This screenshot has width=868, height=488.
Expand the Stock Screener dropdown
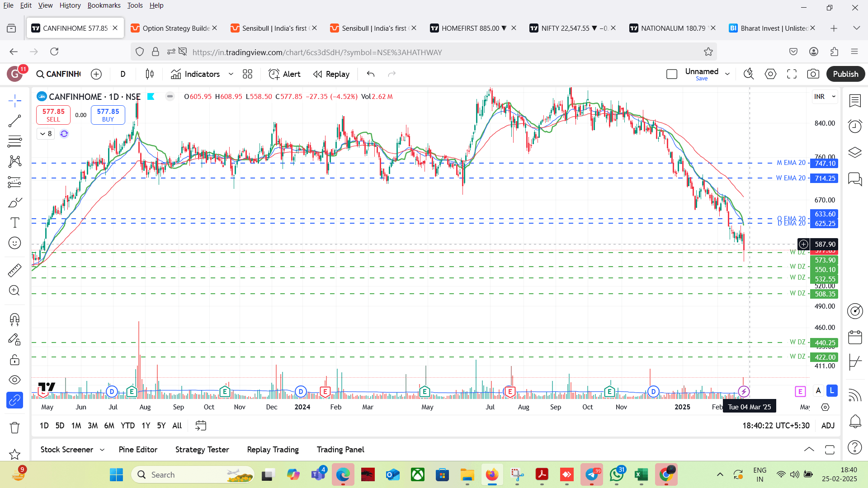102,450
